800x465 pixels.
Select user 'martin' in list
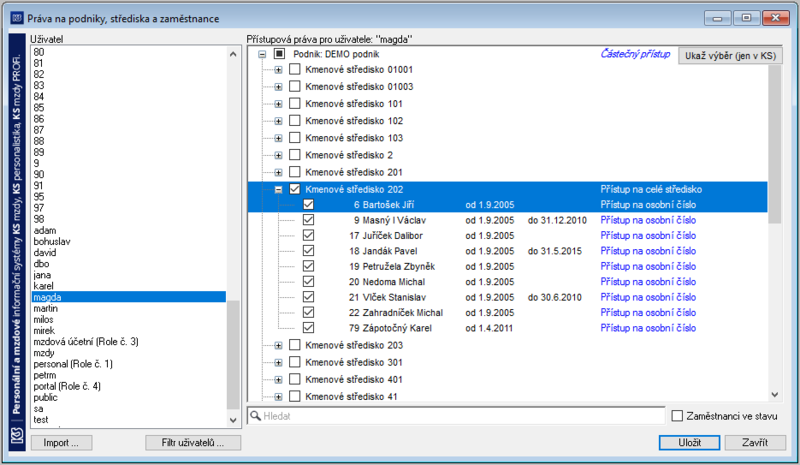pos(45,308)
